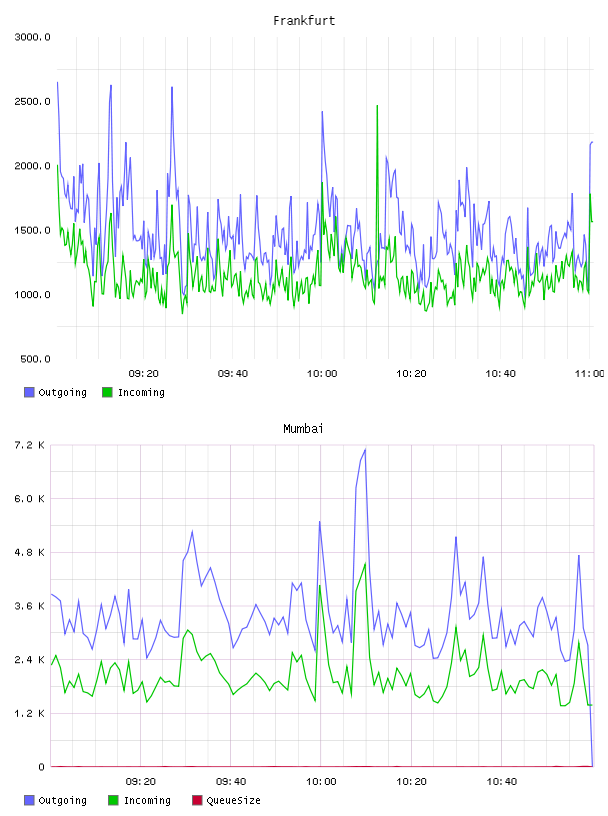Screen dimensions: 608x816
Task: Click the green Incoming spike in Frankfurt after 10:00
Action: pyautogui.click(x=377, y=107)
